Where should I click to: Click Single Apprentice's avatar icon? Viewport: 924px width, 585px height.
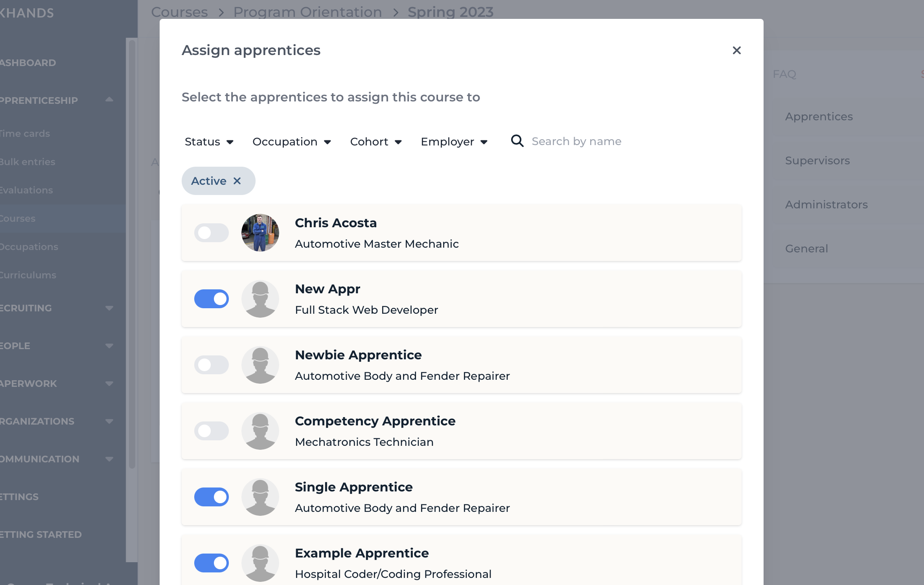[260, 497]
